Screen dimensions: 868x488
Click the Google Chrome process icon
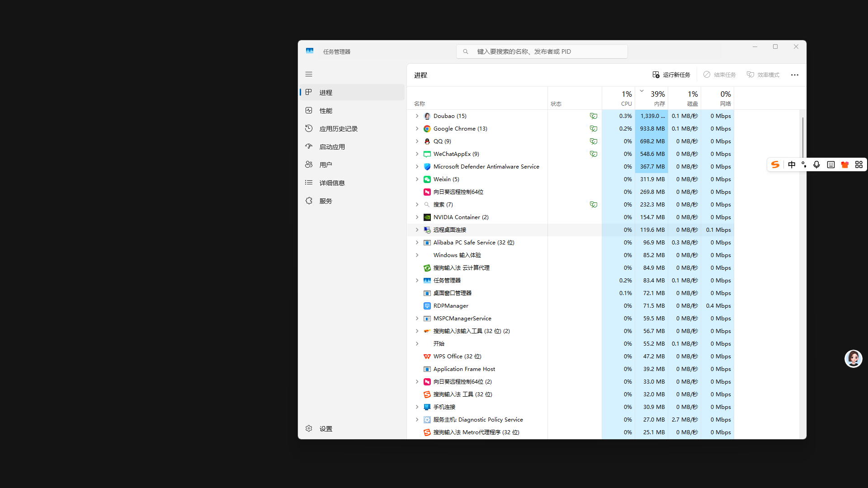tap(427, 129)
